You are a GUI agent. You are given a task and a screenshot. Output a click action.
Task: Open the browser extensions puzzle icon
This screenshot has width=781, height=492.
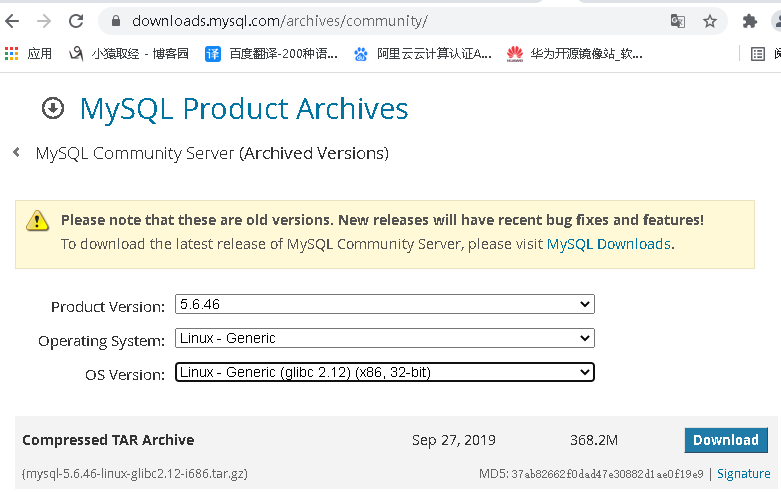tap(749, 21)
